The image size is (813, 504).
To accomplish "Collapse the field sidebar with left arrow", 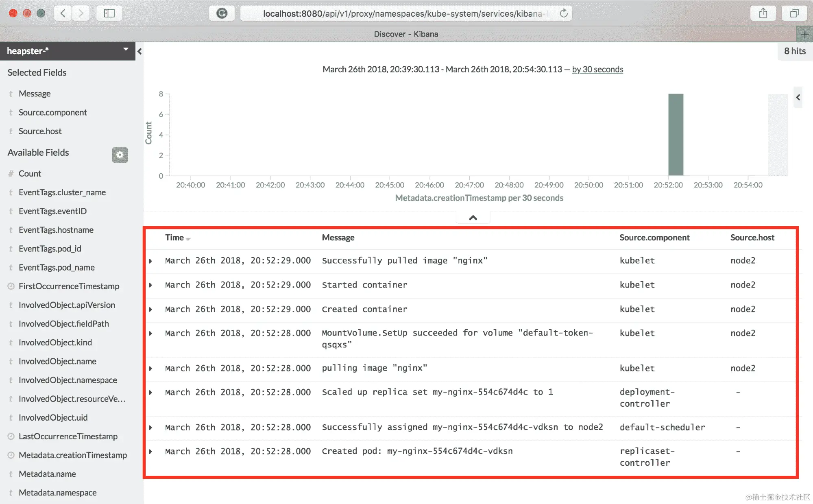I will 139,51.
